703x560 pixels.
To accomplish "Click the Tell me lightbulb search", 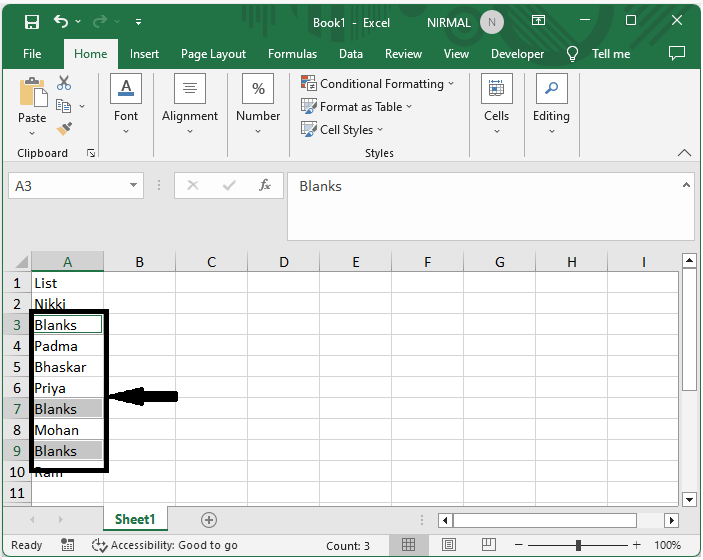I will coord(572,54).
